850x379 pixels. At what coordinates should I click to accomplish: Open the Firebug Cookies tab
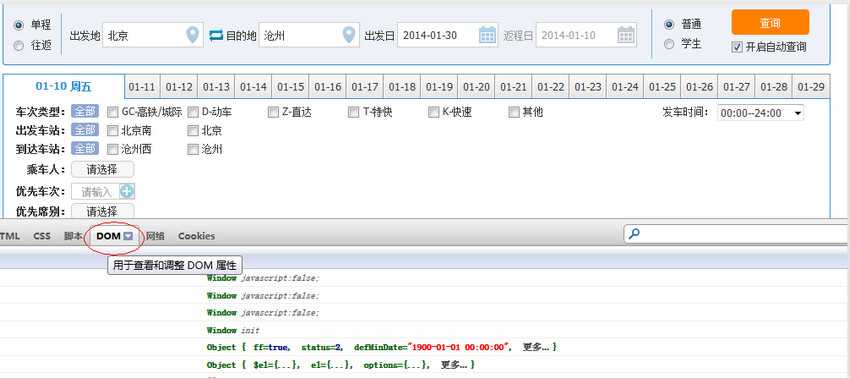click(196, 236)
